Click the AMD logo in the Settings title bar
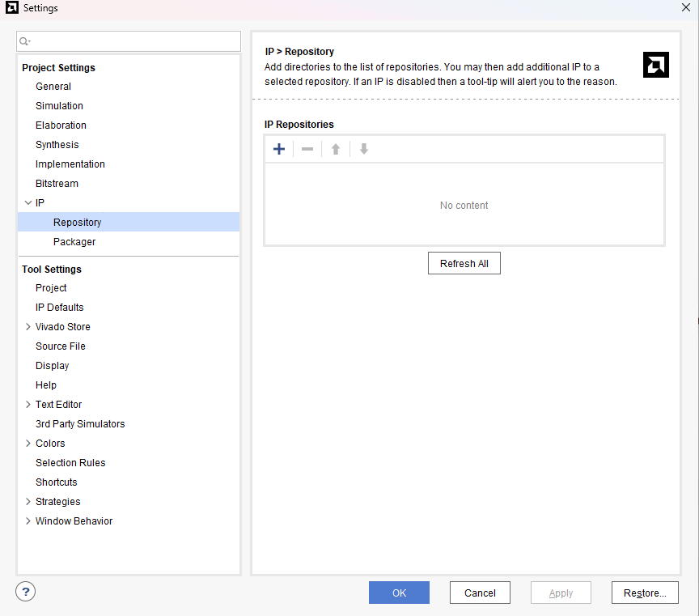 [11, 7]
